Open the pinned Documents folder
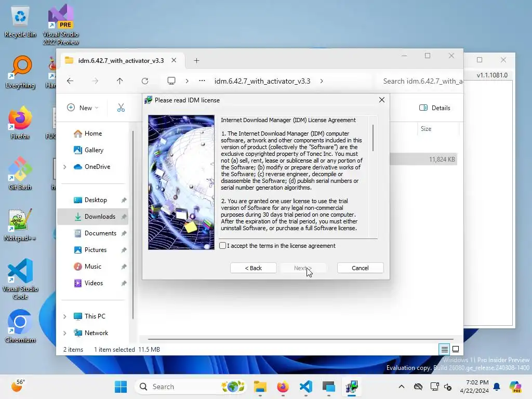The width and height of the screenshot is (532, 399). (100, 233)
